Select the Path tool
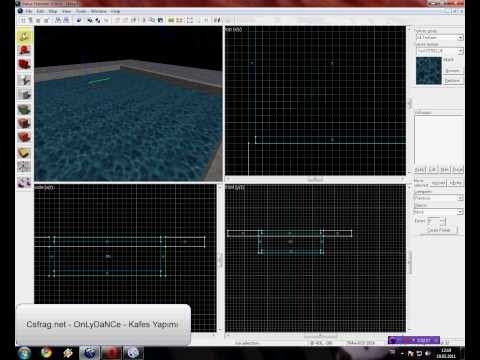The image size is (480, 360). coord(24,182)
